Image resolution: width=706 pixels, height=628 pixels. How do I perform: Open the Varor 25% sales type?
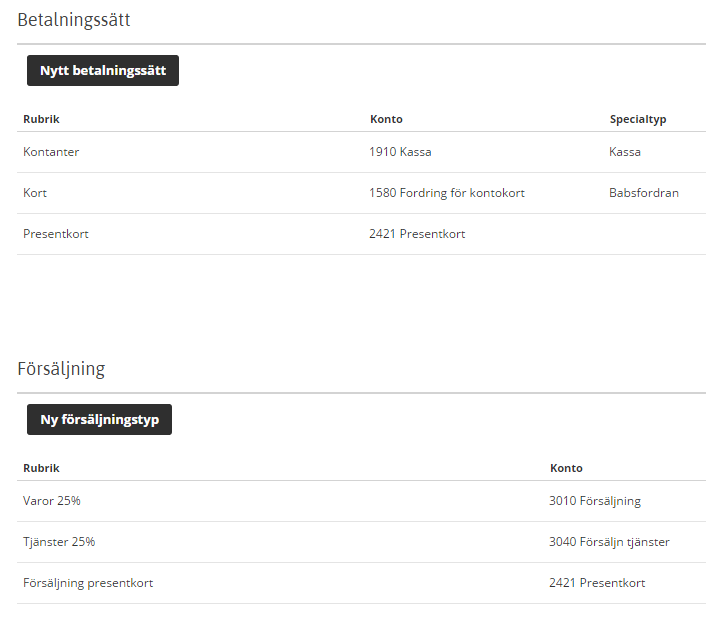tap(52, 501)
